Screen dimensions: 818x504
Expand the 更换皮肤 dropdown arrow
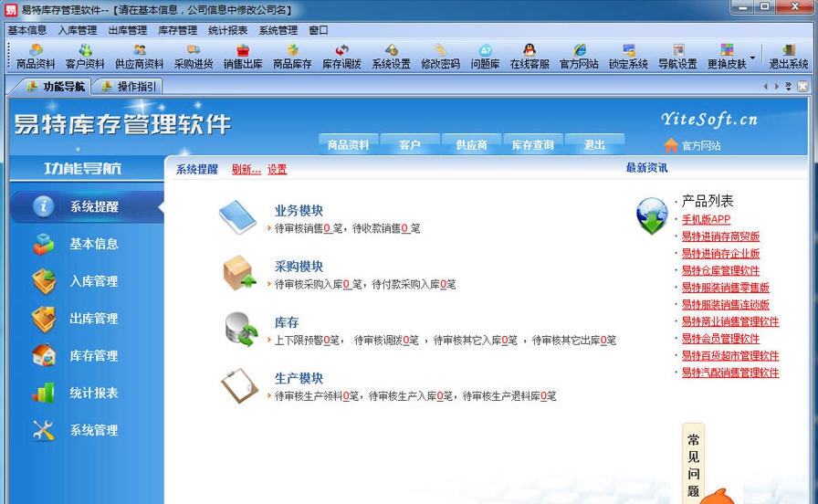pyautogui.click(x=752, y=57)
